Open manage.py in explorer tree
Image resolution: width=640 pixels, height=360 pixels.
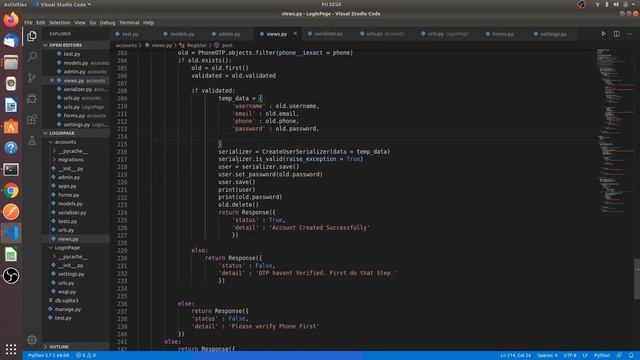point(68,309)
